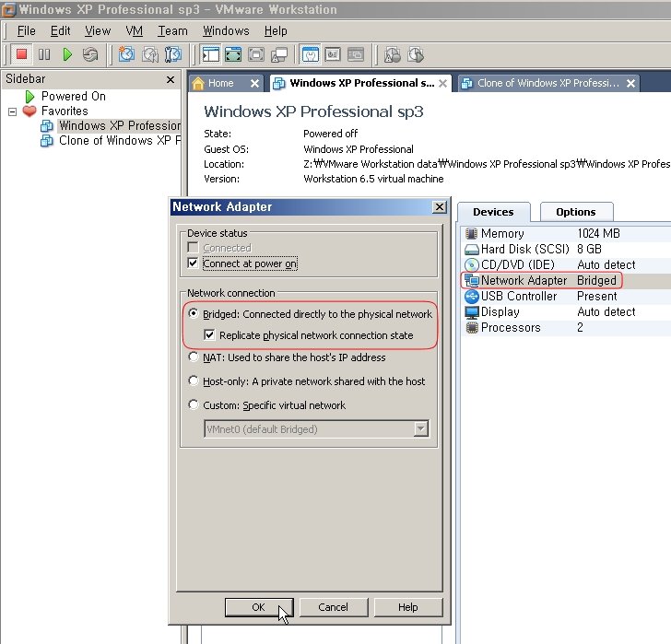Close the Clone of Windows XP tab

pos(630,84)
